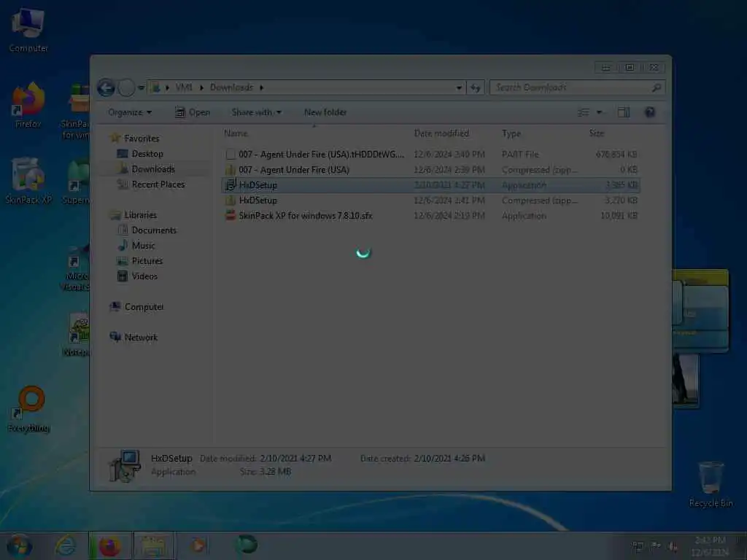The image size is (747, 560).
Task: Click Computer desktop icon
Action: click(28, 29)
